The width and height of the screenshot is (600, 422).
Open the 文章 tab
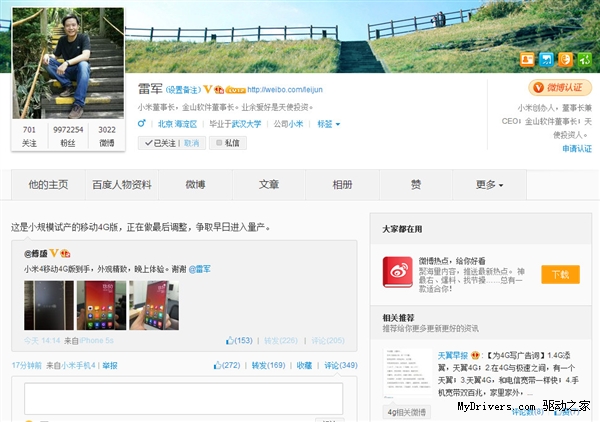click(269, 185)
